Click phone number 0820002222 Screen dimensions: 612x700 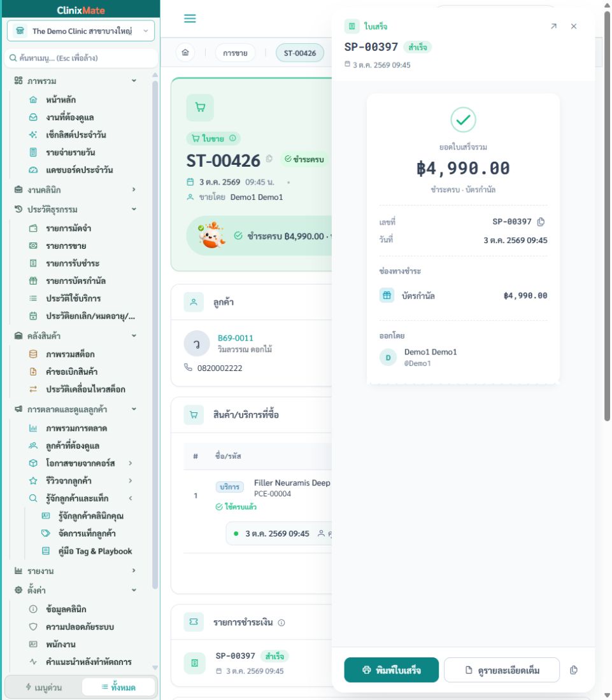click(x=220, y=368)
